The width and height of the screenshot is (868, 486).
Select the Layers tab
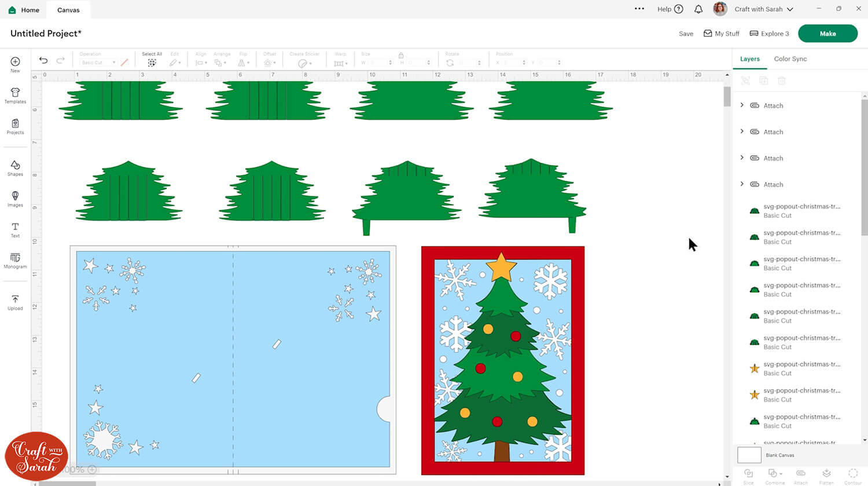(x=749, y=59)
